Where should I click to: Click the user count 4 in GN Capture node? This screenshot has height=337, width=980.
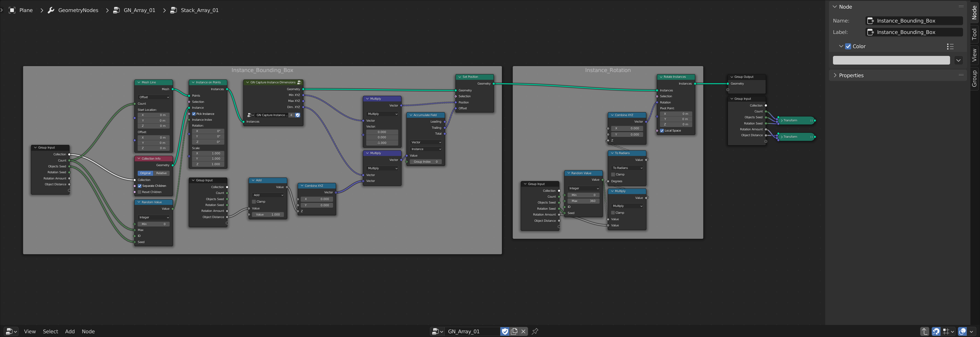pos(292,115)
